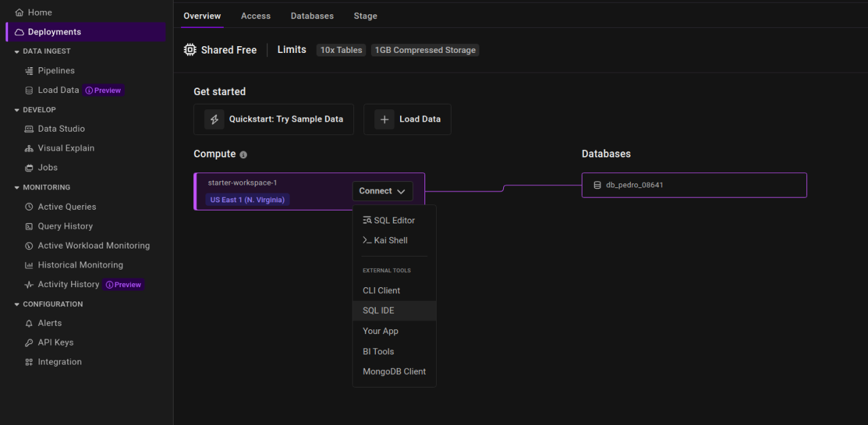Open the Connect dropdown
This screenshot has height=425, width=868.
click(x=382, y=191)
